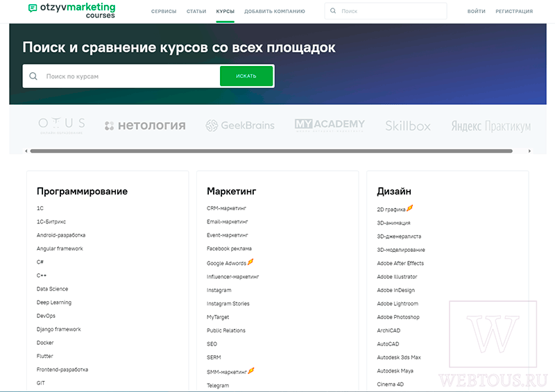
Task: Open the Дизайн category heading
Action: tap(394, 191)
